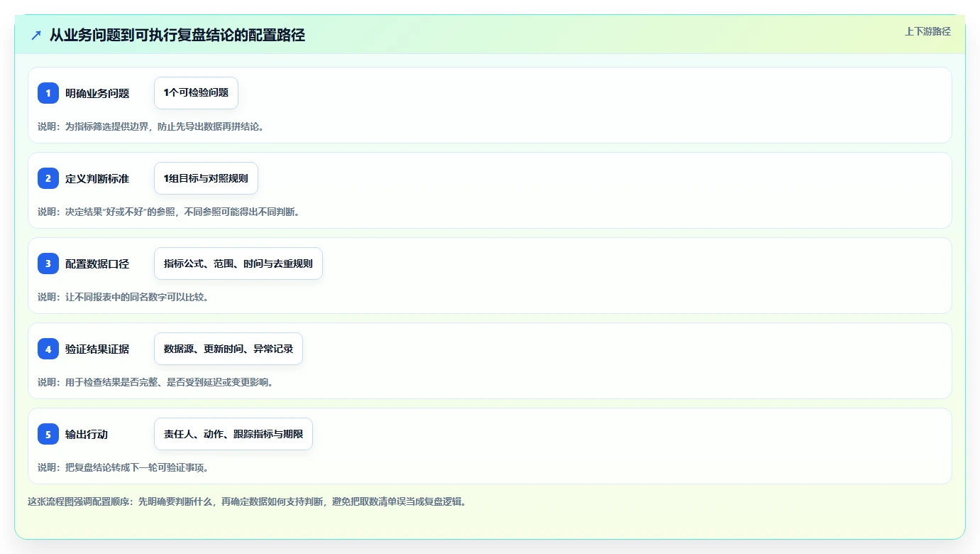Screen dimensions: 980x554
Task: Click the step 5 number badge
Action: tap(48, 434)
